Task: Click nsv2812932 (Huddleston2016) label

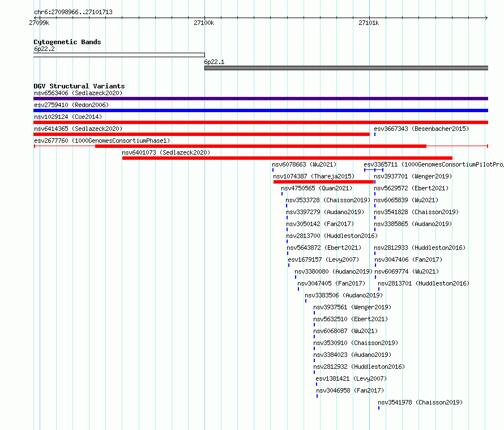Action: [359, 367]
